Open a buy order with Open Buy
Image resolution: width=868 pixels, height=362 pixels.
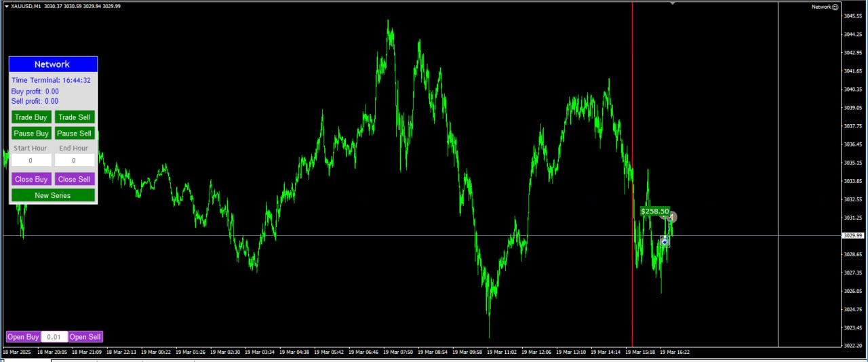pyautogui.click(x=24, y=337)
